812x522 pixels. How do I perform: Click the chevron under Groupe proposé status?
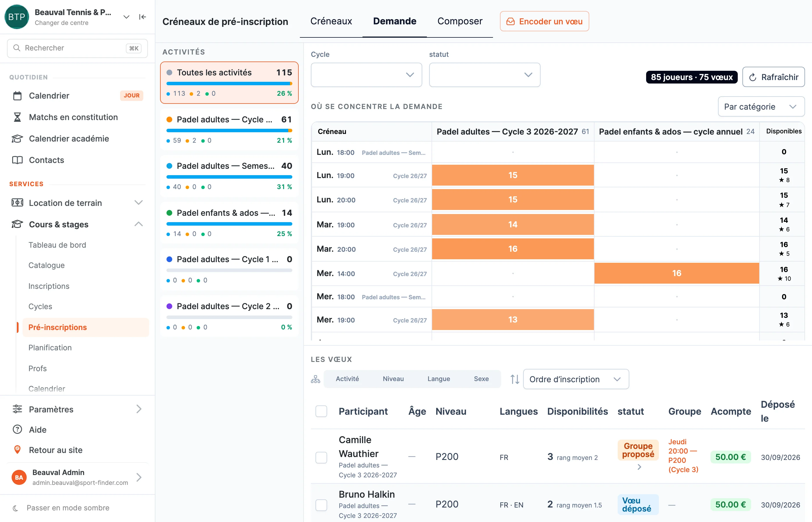point(639,467)
